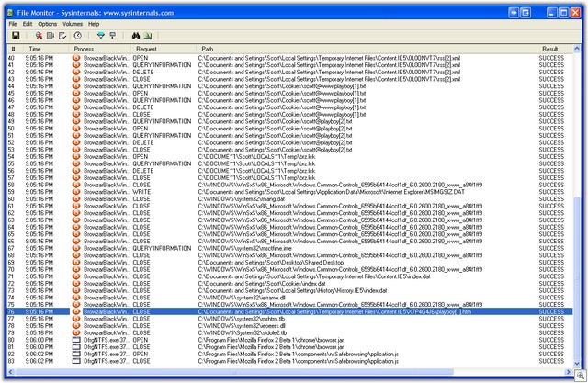
Task: Click the vertical scrollbar thumb
Action: click(x=577, y=278)
